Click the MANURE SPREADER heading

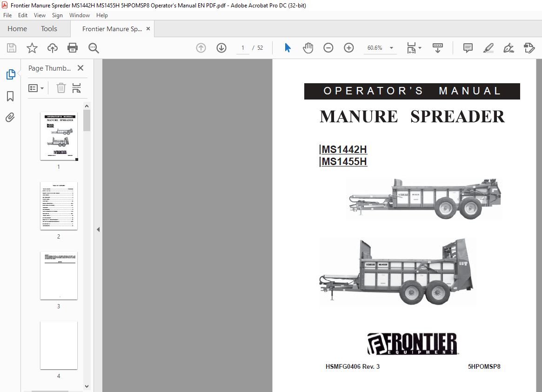(x=412, y=116)
